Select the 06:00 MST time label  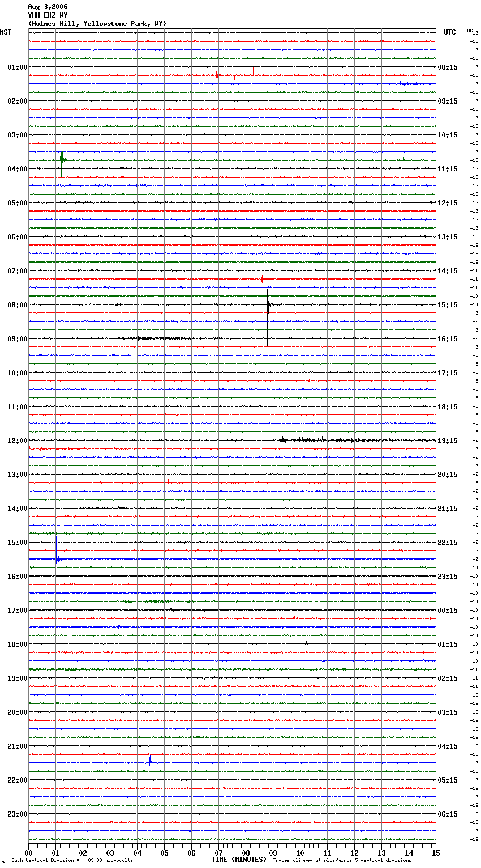(17, 237)
